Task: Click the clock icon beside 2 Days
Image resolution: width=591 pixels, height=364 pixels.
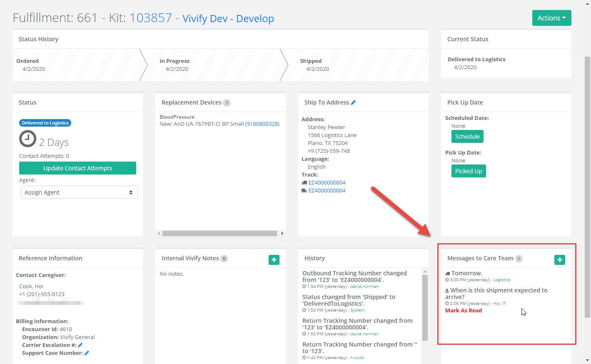Action: point(28,139)
